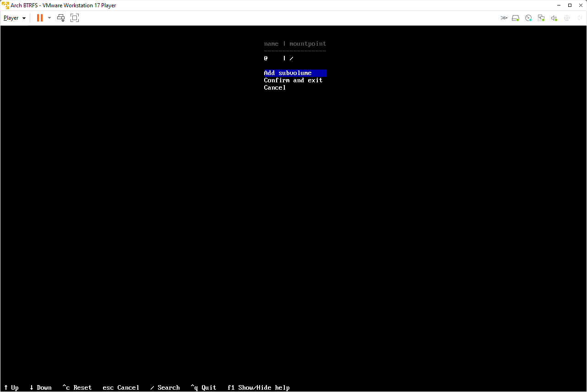Viewport: 587px width, 392px height.
Task: Click the '↓ Down' help hint
Action: tap(41, 387)
